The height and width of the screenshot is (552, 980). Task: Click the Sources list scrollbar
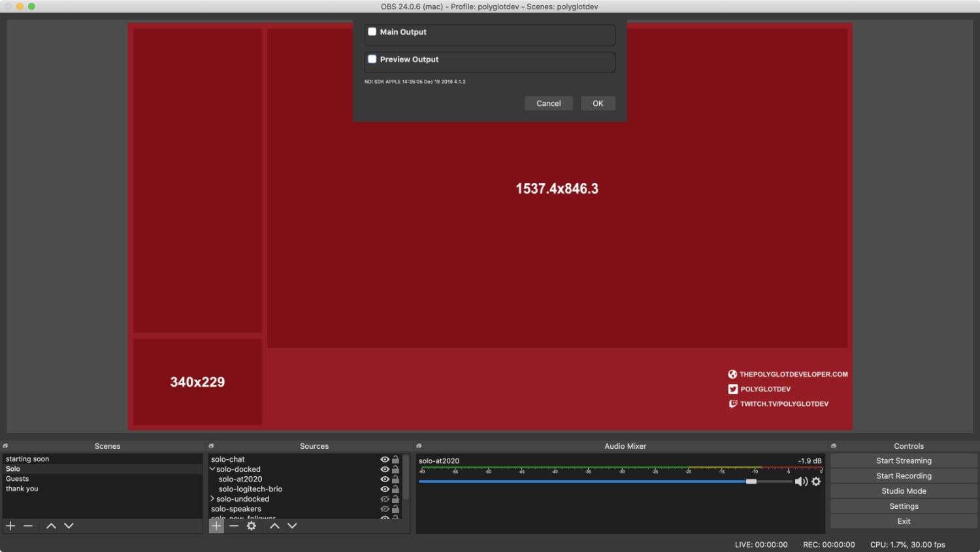coord(406,477)
